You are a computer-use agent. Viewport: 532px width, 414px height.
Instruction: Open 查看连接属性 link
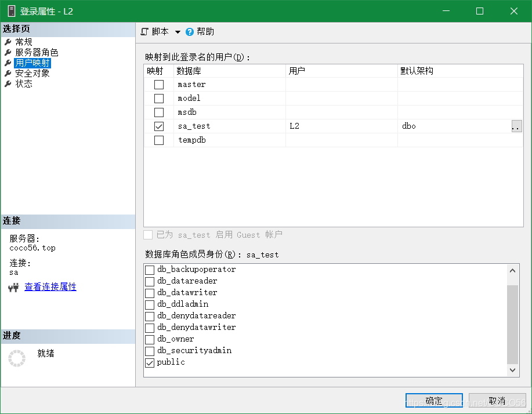50,287
